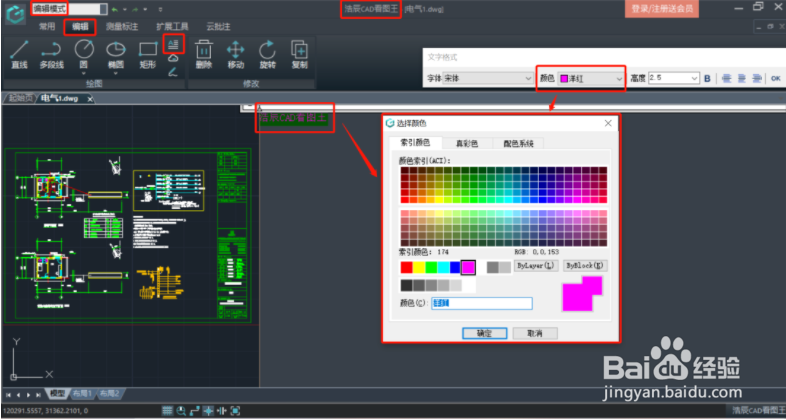This screenshot has width=786, height=420.
Task: Open the undo history dropdown arrow
Action: [x=125, y=10]
